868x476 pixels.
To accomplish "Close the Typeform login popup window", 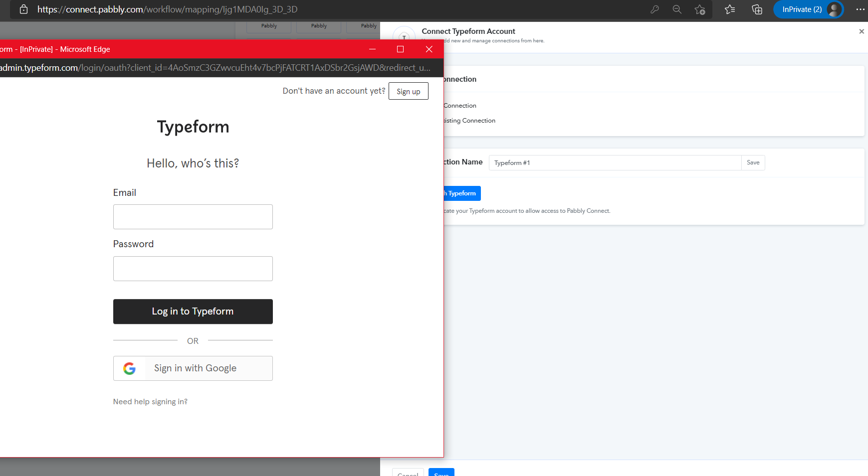I will pos(429,49).
